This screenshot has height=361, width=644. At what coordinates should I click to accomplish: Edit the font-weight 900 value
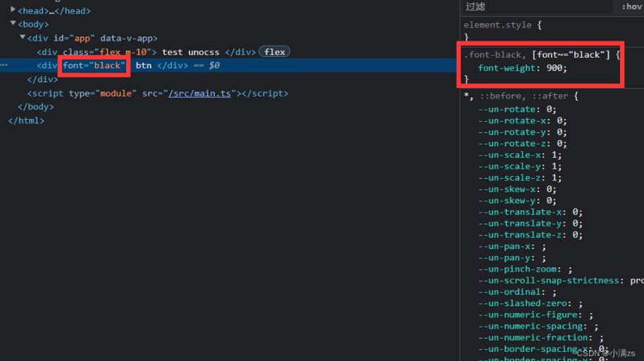click(x=554, y=68)
